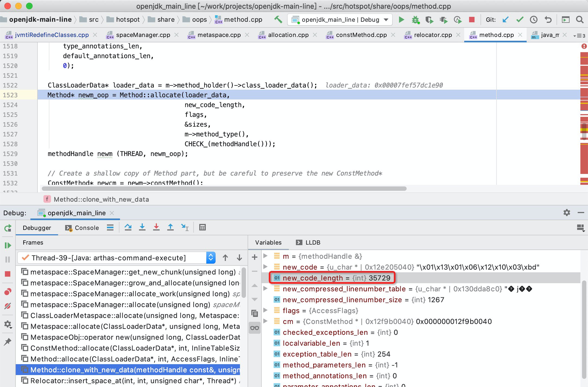Click hotspot breadcrumb folder
The width and height of the screenshot is (588, 387).
[x=123, y=20]
